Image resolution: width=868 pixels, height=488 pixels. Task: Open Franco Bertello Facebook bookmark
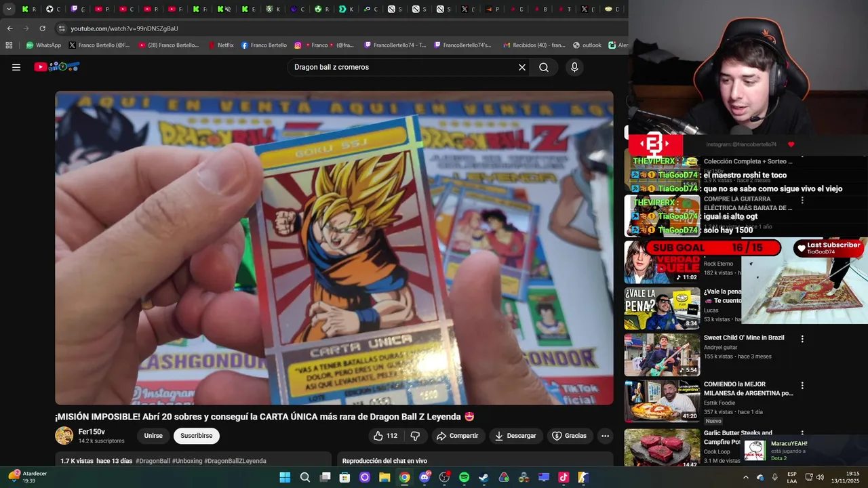point(264,45)
